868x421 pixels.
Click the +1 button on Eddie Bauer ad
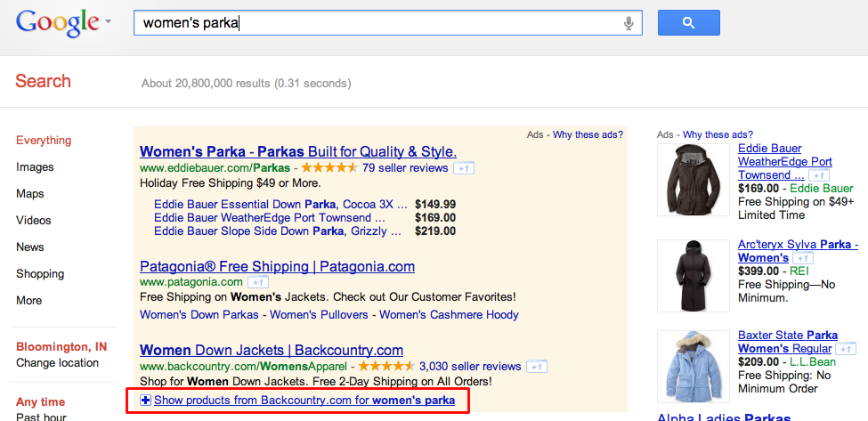[464, 168]
